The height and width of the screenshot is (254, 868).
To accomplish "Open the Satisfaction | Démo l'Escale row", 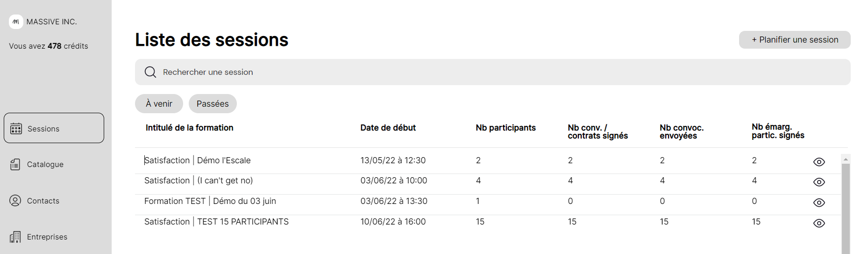I will [x=488, y=161].
